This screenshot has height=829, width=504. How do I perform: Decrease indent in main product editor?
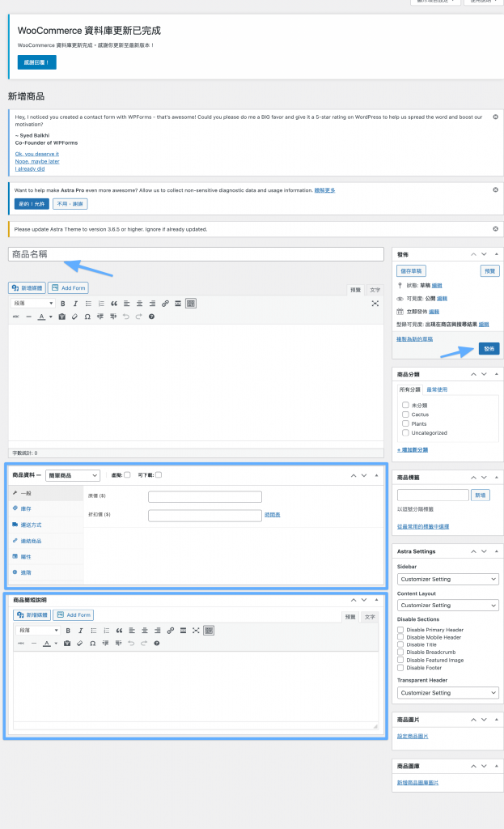pos(100,317)
